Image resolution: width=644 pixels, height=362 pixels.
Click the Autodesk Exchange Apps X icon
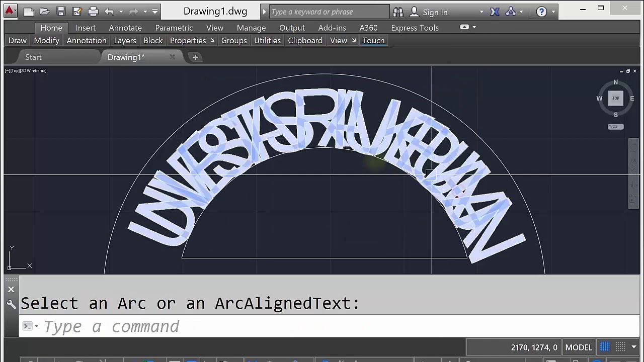494,12
